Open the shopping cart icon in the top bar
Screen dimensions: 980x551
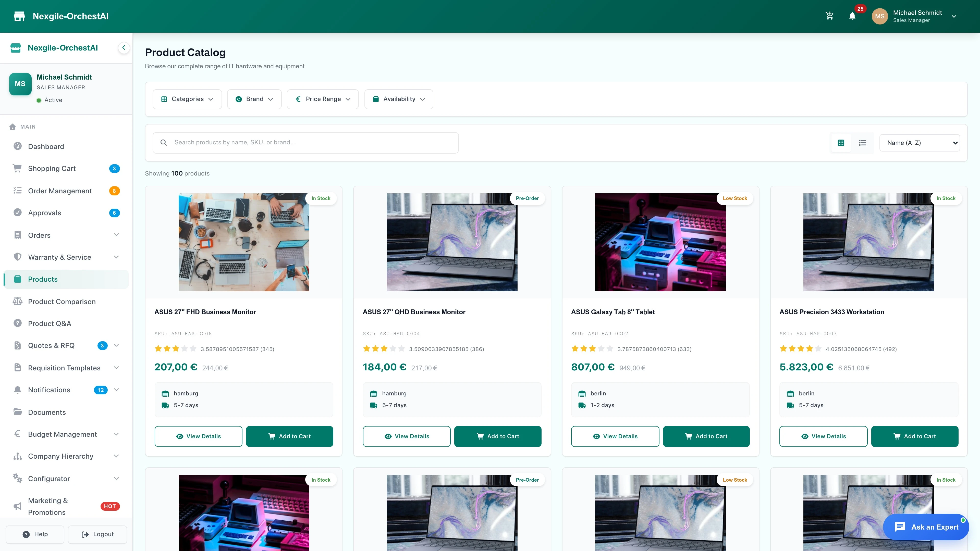tap(830, 16)
